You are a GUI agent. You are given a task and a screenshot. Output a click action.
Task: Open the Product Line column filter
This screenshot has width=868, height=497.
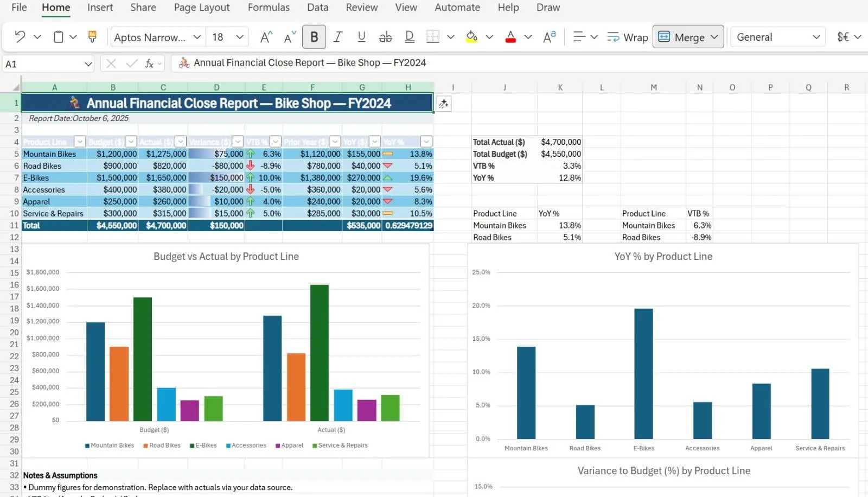click(x=80, y=142)
